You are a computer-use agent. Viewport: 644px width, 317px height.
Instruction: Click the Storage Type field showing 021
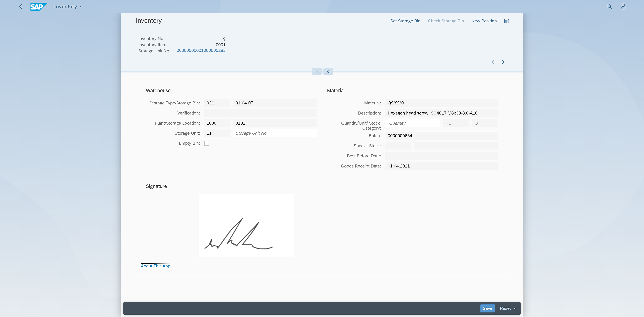click(x=217, y=103)
